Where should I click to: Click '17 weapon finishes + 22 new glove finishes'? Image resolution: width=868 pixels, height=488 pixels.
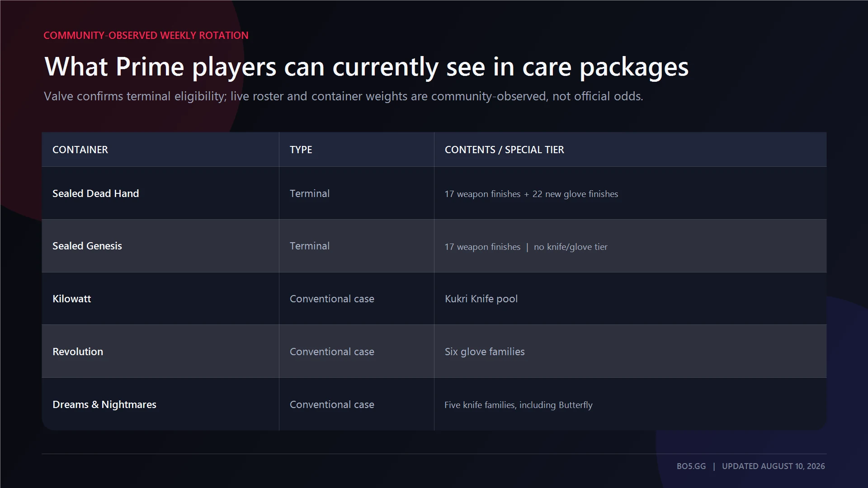531,194
